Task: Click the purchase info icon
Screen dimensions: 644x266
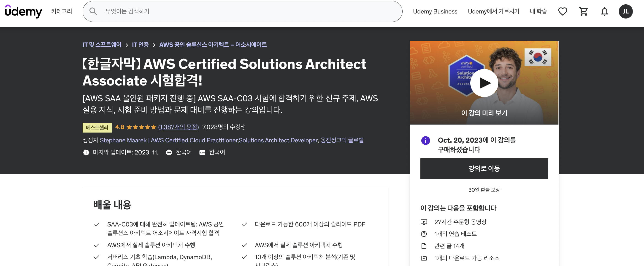Action: click(425, 141)
